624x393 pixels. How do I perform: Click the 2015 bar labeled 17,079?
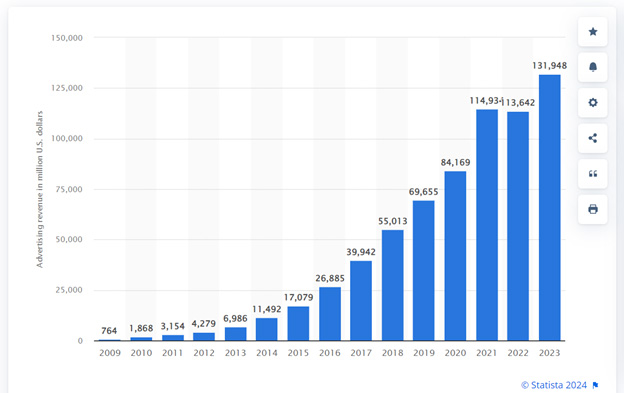click(298, 323)
